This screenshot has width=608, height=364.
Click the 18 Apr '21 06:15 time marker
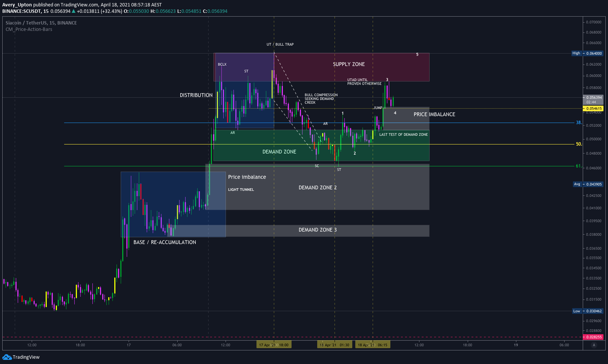point(373,345)
